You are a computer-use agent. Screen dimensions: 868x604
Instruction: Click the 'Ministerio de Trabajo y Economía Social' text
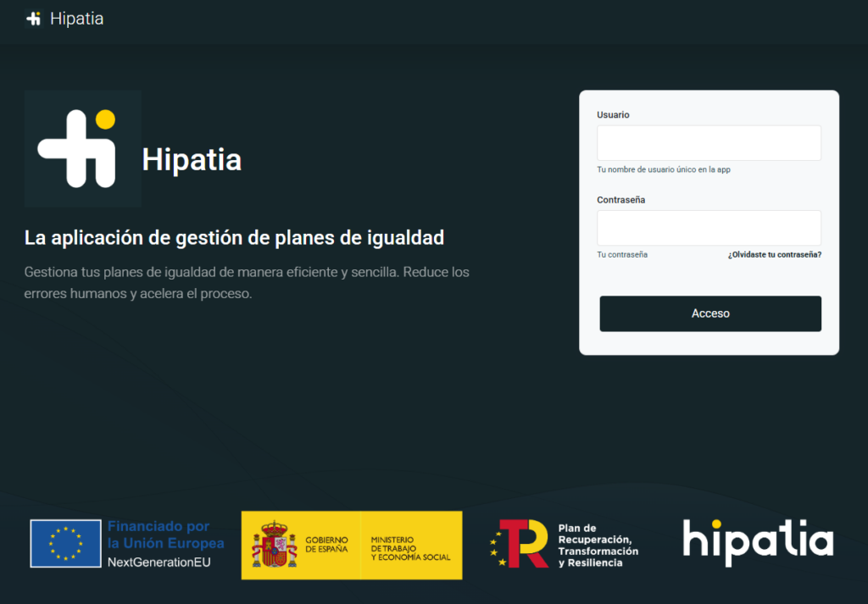click(410, 548)
